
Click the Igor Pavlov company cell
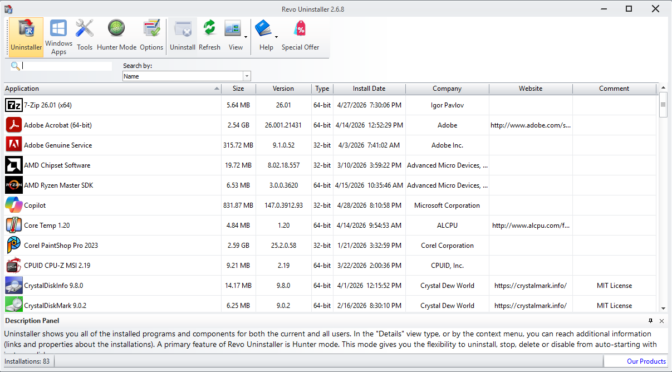pos(447,105)
